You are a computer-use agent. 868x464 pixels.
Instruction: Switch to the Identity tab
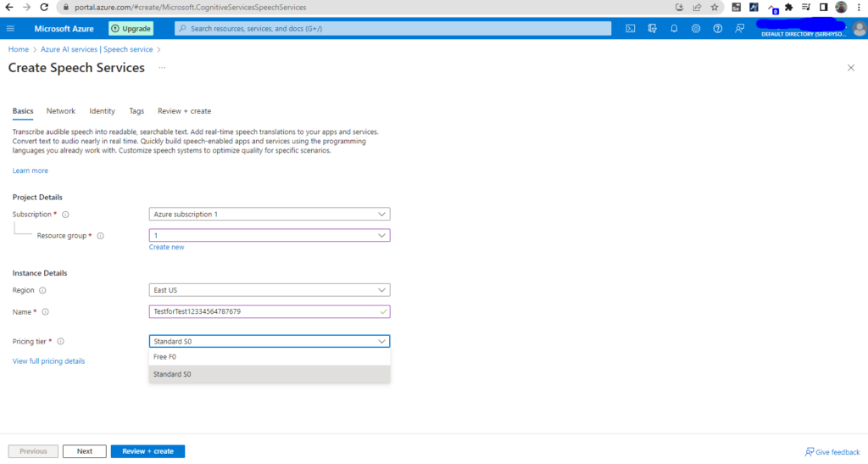(103, 111)
